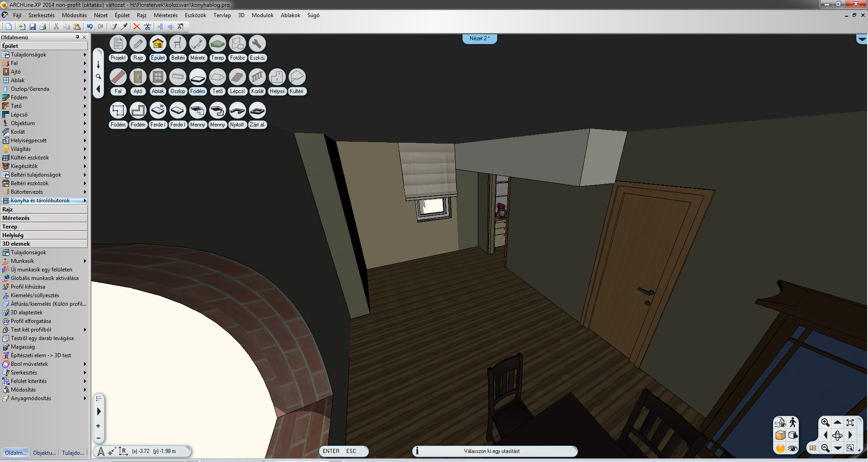Expand the Bool műveletek submenu arrow
Screen dimensions: 868x462
85,364
